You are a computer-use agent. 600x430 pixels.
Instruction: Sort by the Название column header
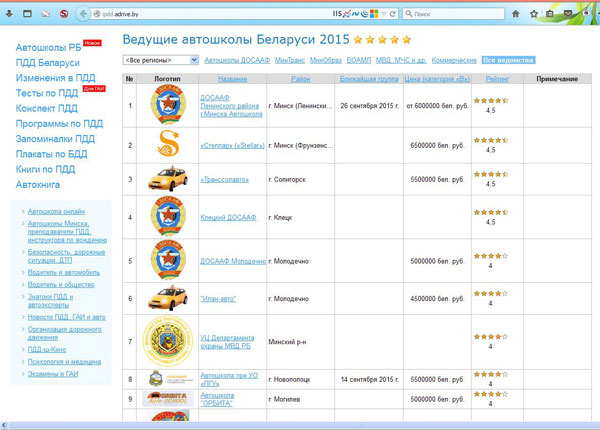click(232, 79)
